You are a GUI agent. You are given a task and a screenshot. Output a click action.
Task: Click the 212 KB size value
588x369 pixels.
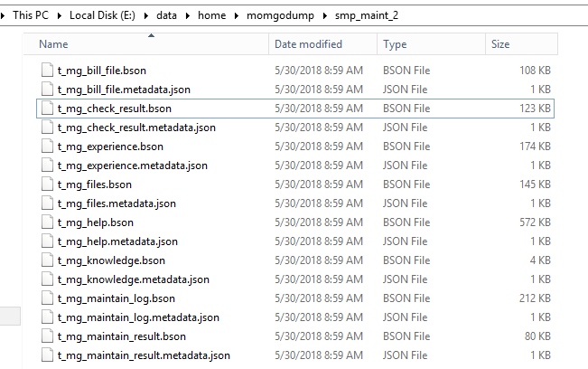click(535, 298)
